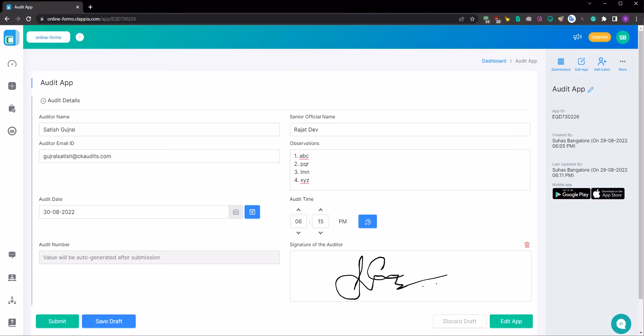Open the contact card sidebar icon

(x=12, y=277)
